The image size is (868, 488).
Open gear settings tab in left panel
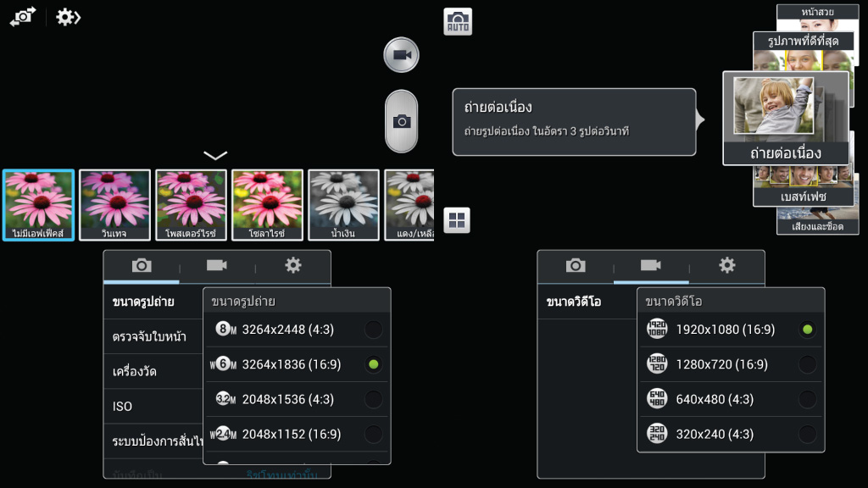point(292,265)
